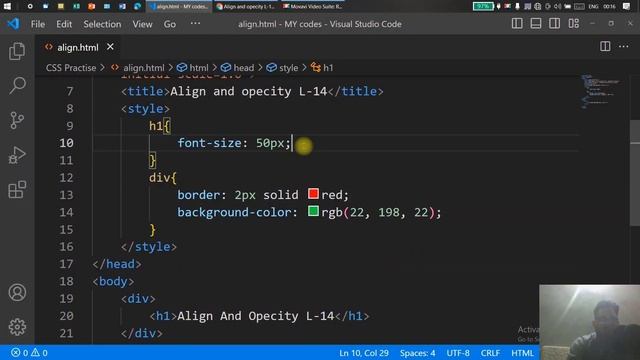
Task: Show errors and warnings in status bar
Action: pyautogui.click(x=29, y=353)
